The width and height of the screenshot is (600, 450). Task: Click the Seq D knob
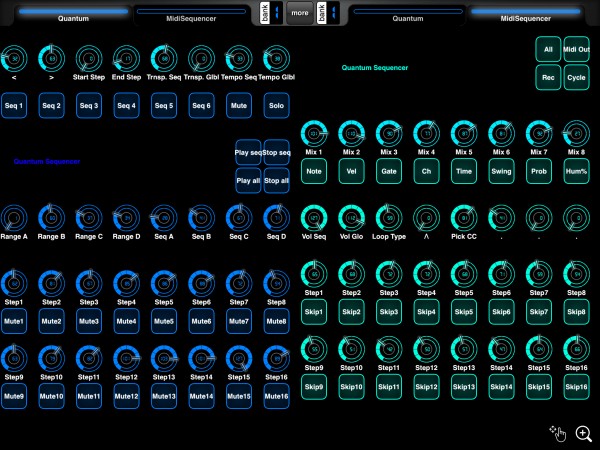point(276,218)
